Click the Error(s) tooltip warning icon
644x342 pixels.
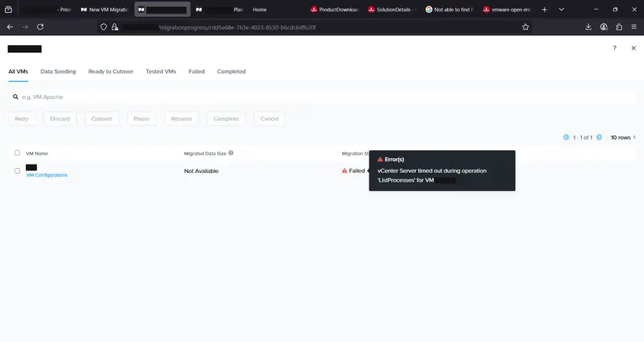(380, 160)
